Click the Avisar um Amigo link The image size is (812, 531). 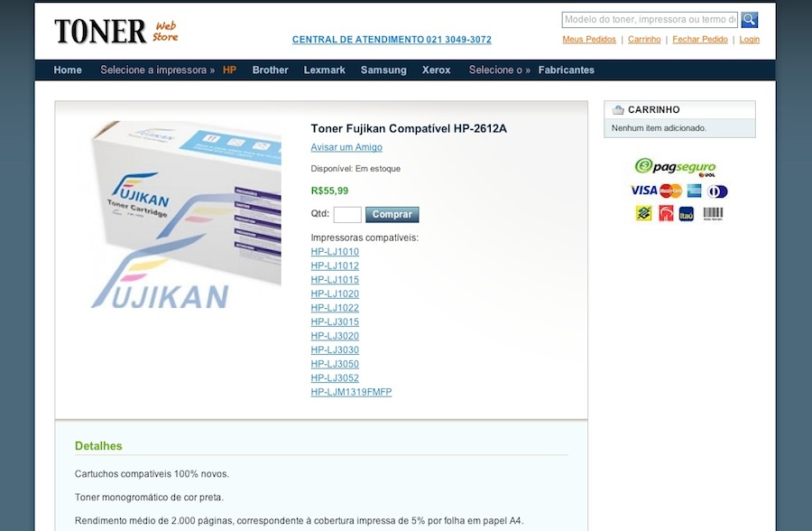click(346, 147)
